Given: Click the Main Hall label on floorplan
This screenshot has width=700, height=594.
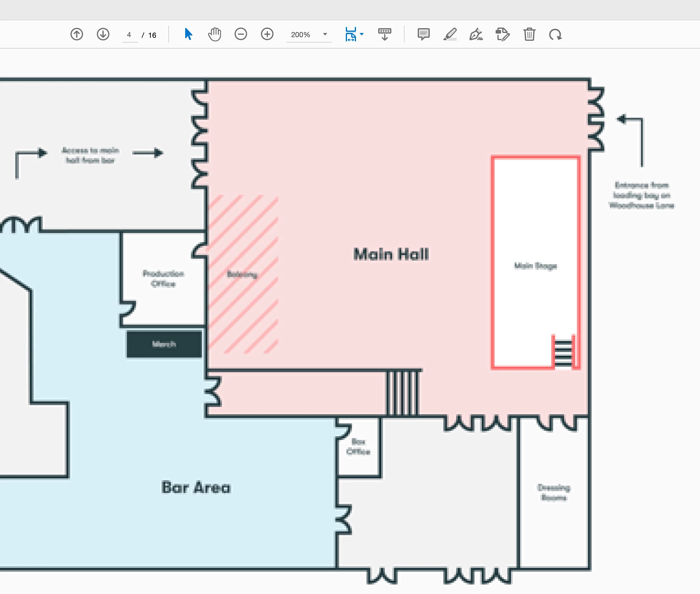Looking at the screenshot, I should tap(391, 254).
